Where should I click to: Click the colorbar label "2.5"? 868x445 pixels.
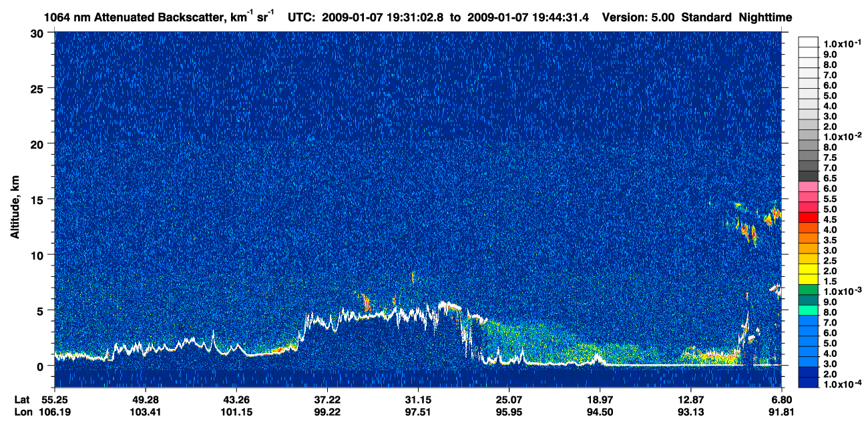[x=831, y=261]
